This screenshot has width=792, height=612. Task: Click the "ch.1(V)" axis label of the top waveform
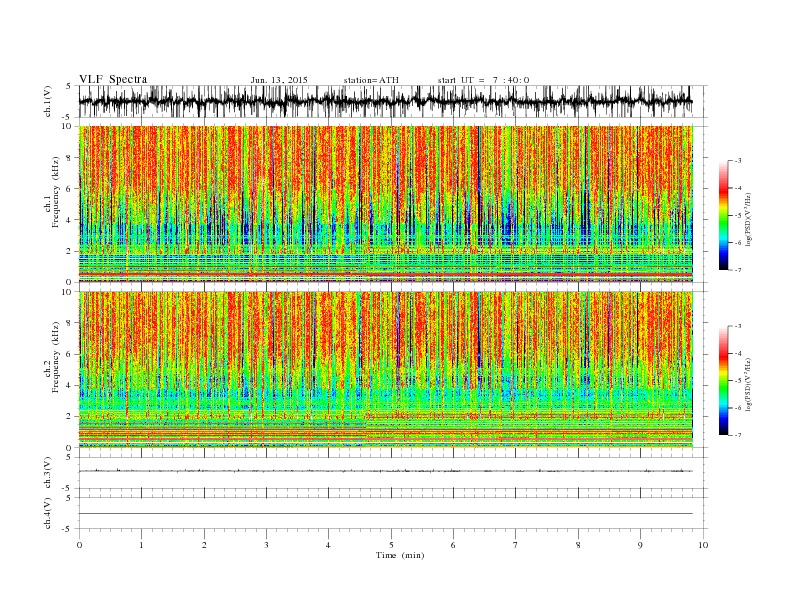pyautogui.click(x=48, y=101)
